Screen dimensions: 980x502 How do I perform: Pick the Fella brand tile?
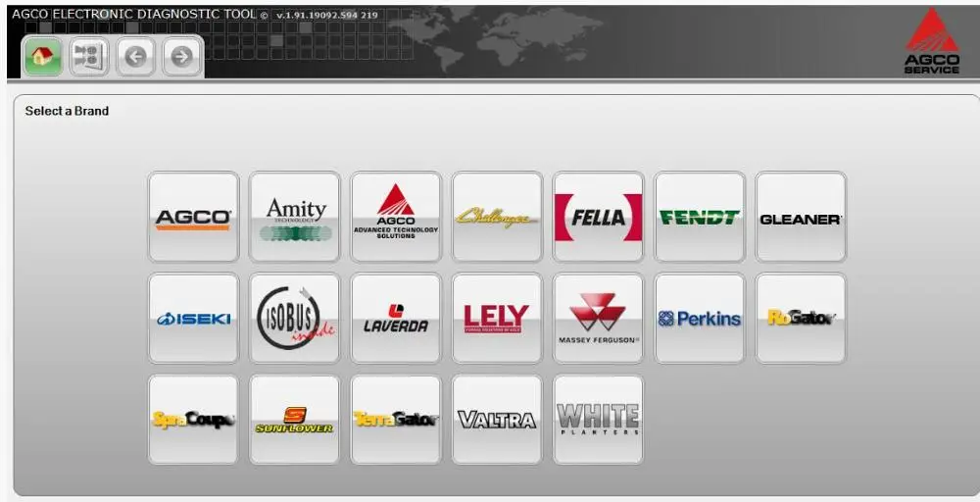(x=598, y=217)
